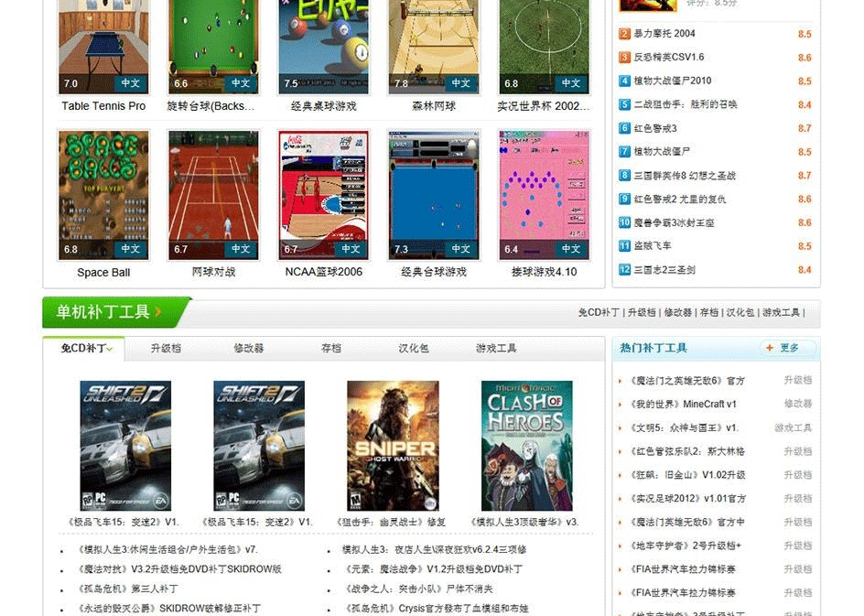This screenshot has height=616, width=864.
Task: Click the Table Tennis Pro title link
Action: point(103,106)
